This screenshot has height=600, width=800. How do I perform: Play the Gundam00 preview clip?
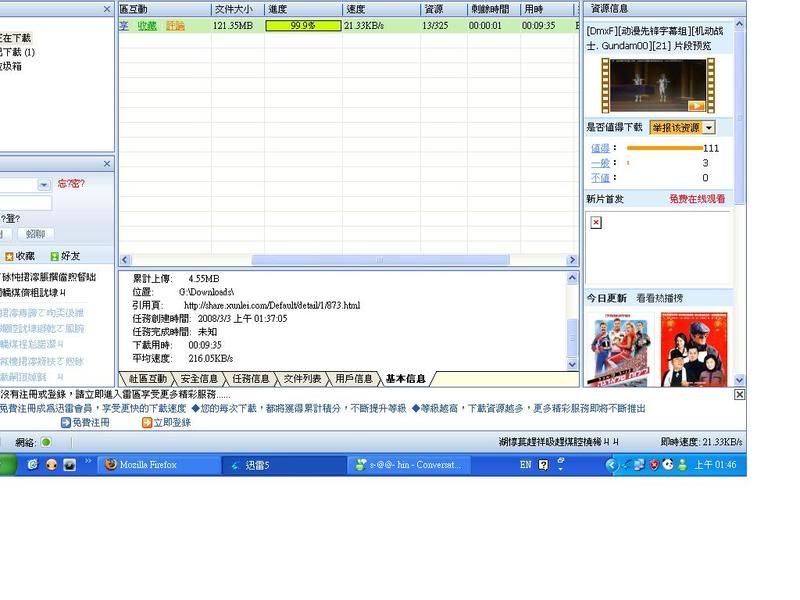click(696, 106)
